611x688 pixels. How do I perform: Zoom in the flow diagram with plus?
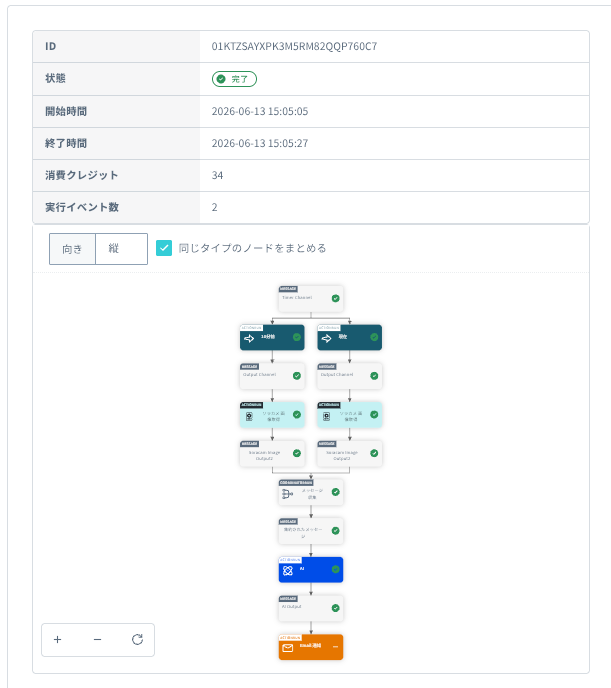57,640
